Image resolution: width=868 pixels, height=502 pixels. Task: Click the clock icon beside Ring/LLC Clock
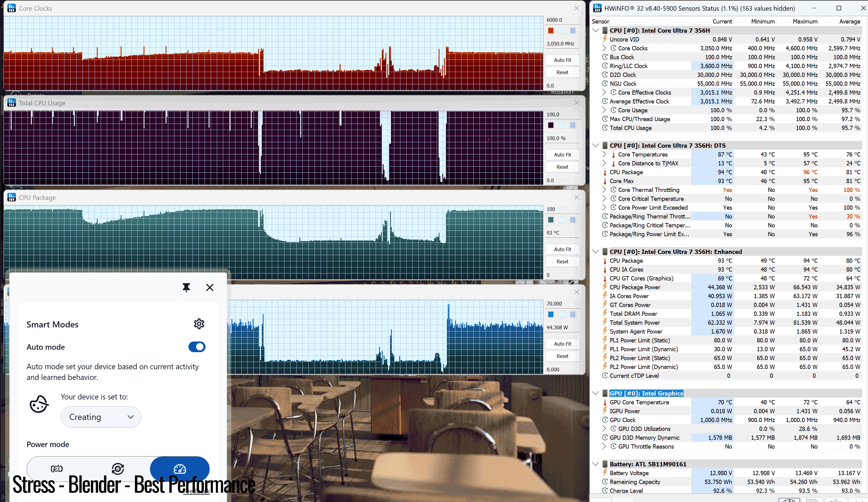tap(605, 66)
